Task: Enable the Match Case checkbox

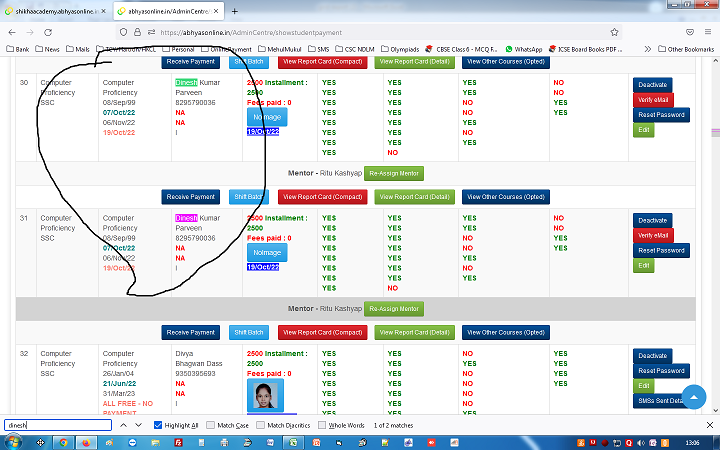Action: click(211, 425)
